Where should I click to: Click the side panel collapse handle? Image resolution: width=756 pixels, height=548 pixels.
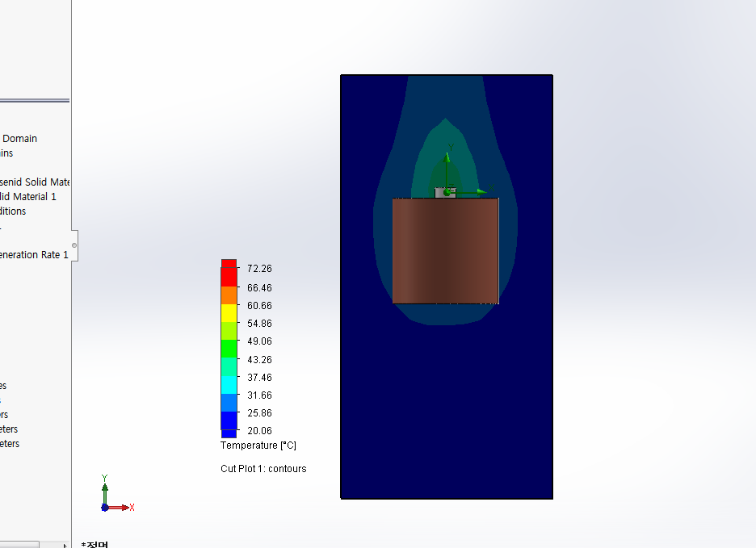click(74, 245)
